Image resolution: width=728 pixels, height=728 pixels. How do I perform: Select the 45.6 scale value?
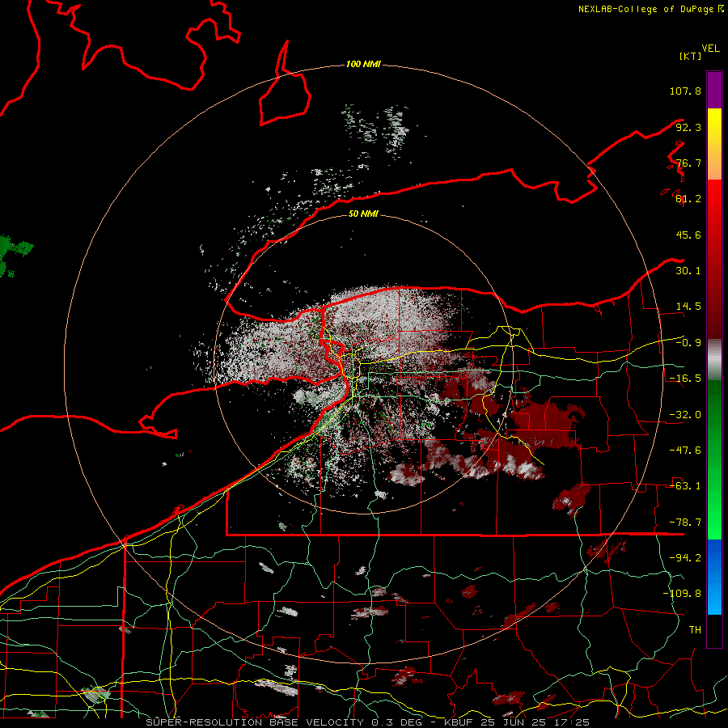[688, 235]
